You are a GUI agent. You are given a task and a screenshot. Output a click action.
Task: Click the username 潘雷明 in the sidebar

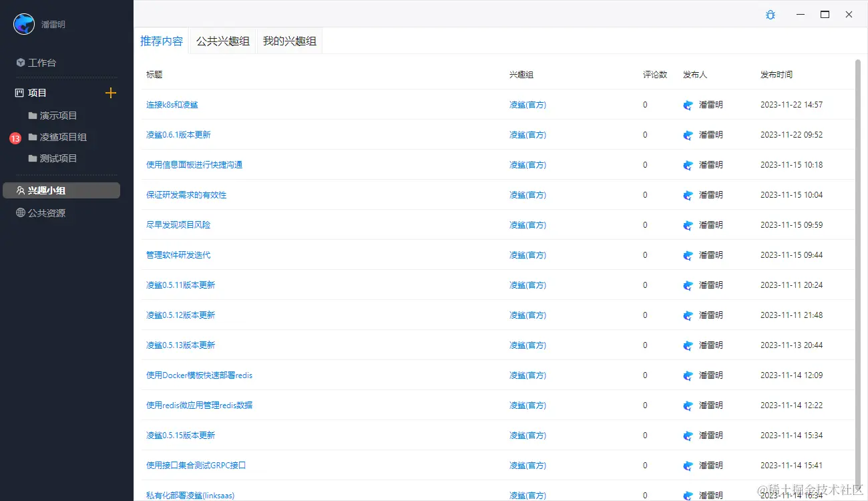[x=53, y=25]
